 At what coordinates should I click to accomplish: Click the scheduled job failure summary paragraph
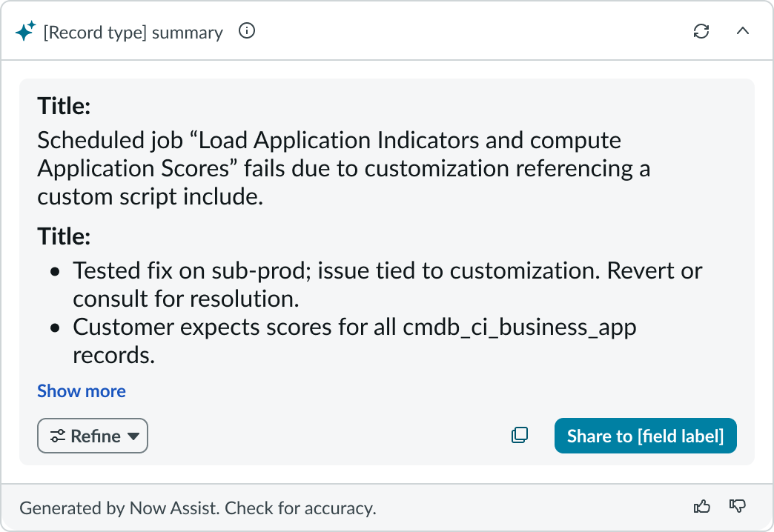click(344, 168)
